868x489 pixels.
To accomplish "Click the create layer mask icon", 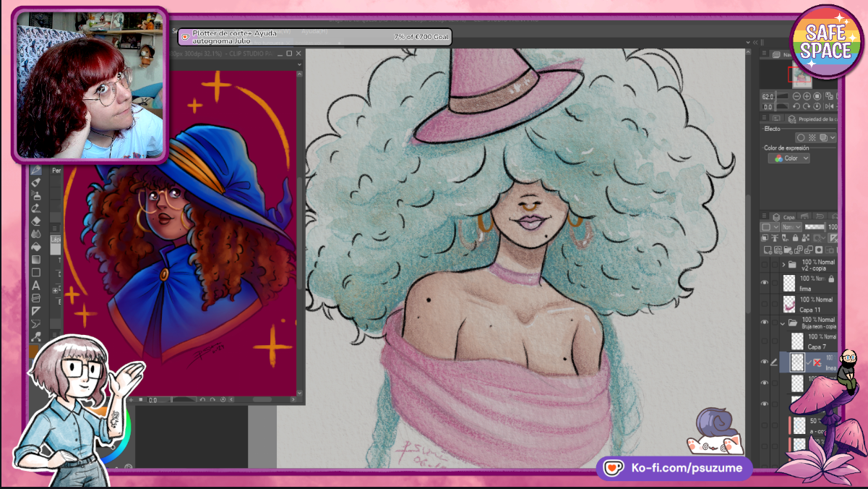I will [x=819, y=250].
